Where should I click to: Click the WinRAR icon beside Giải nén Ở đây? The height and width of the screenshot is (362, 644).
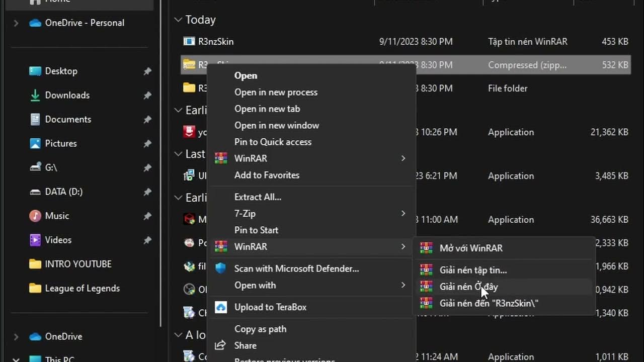click(426, 287)
